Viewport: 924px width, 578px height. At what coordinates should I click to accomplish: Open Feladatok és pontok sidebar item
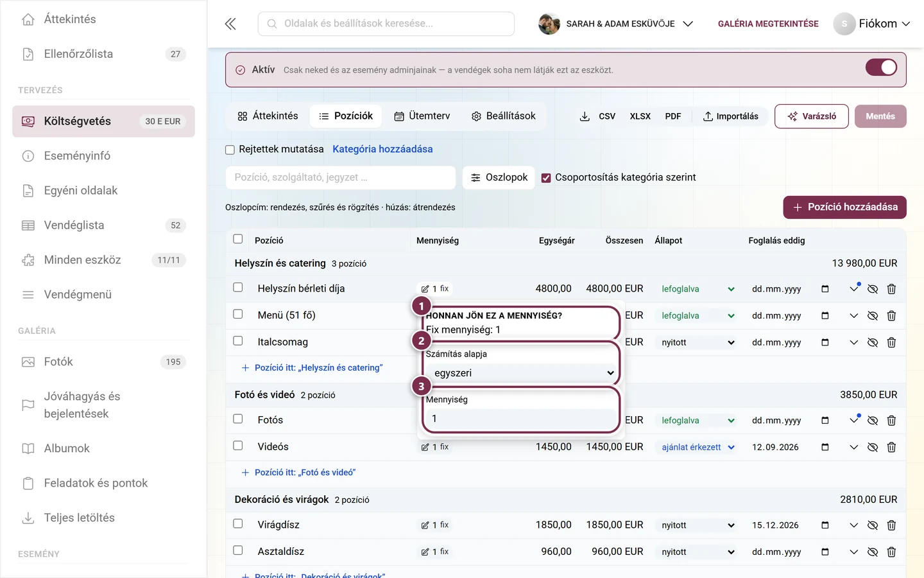click(103, 483)
